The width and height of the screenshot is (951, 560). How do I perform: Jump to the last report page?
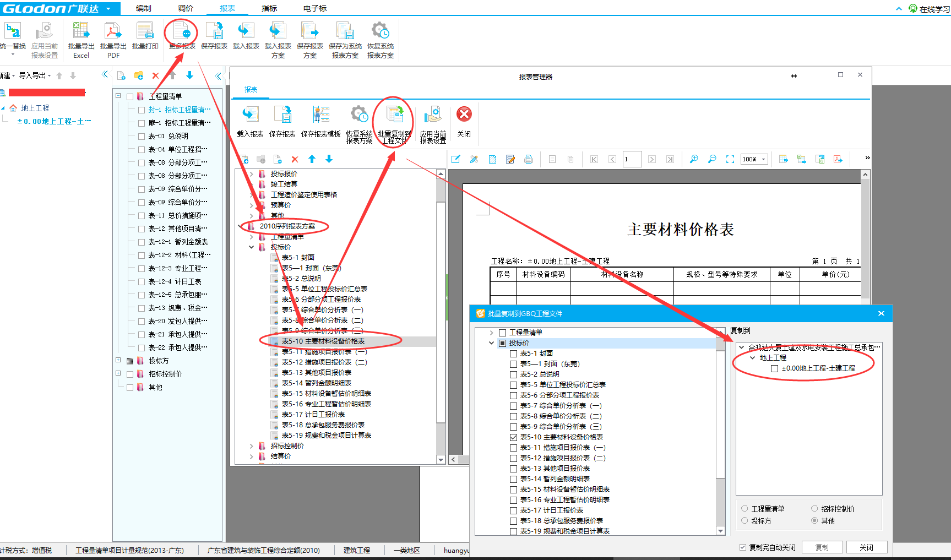click(x=670, y=159)
